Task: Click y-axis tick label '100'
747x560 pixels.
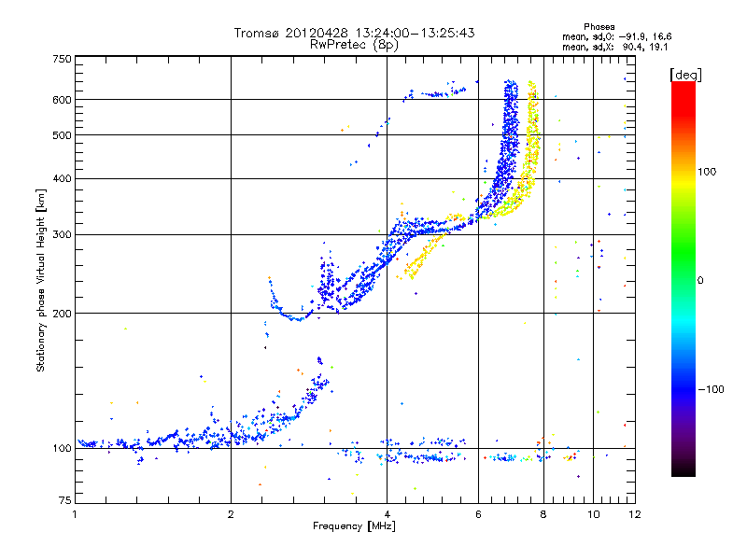Action: (62, 448)
